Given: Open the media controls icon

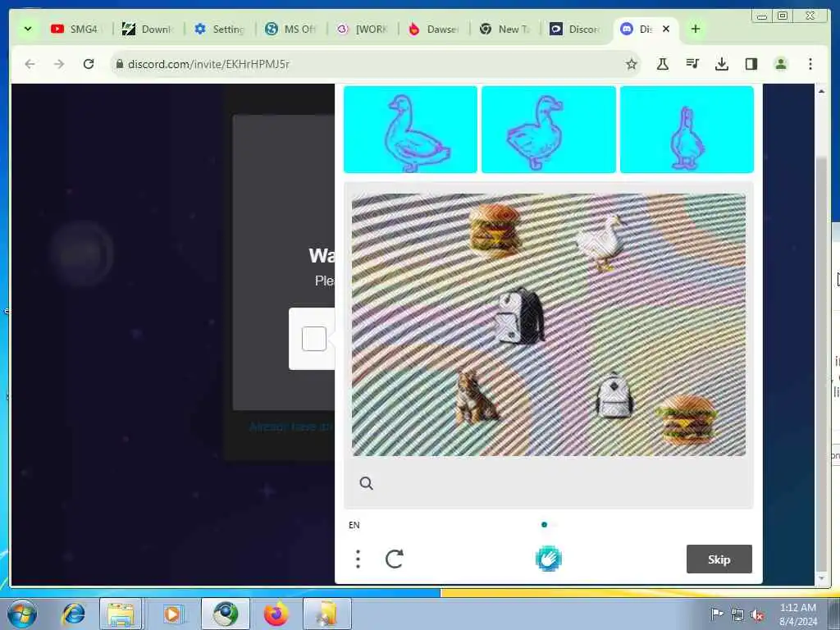Looking at the screenshot, I should (692, 64).
